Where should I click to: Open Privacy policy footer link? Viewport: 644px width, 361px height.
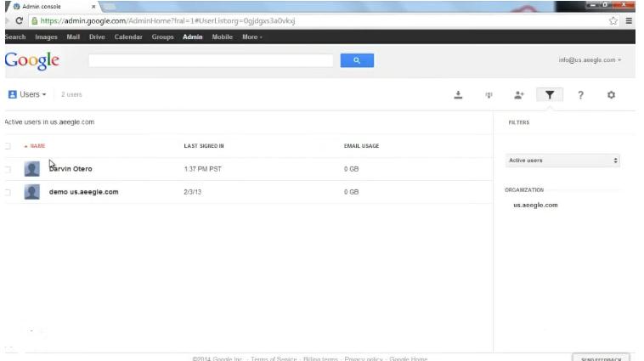tap(364, 358)
